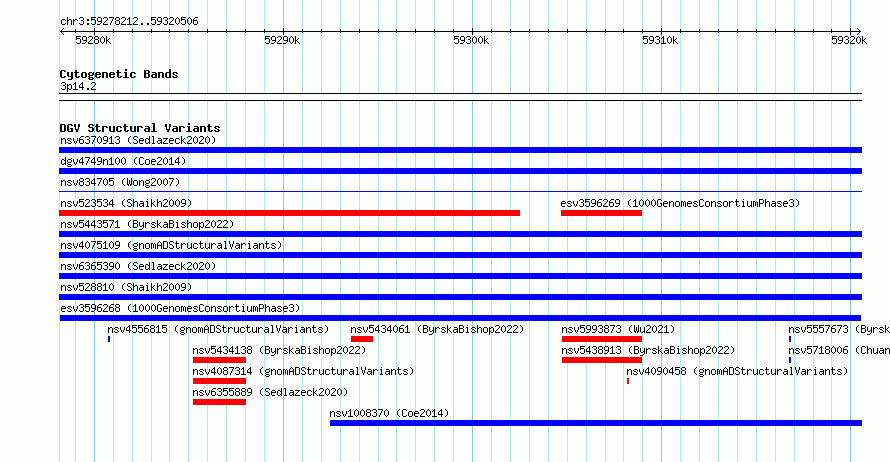Click the red bar under nsv6355889
890x462 pixels.
[220, 402]
